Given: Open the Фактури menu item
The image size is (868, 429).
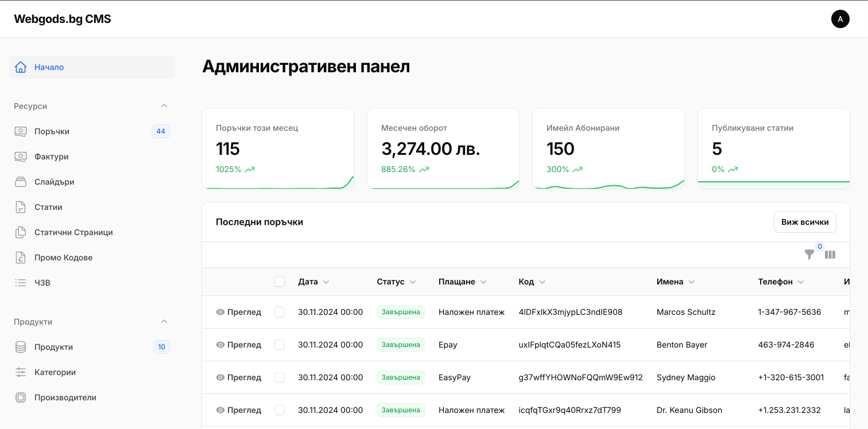Looking at the screenshot, I should click(92, 157).
